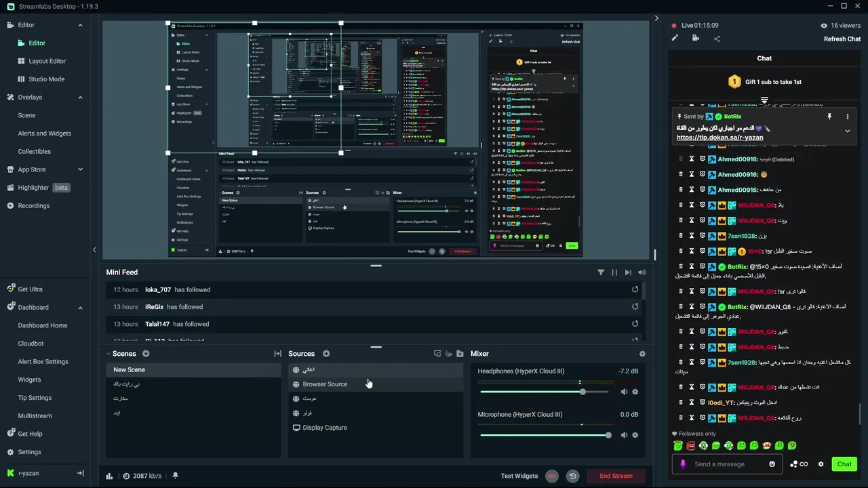The image size is (868, 488).
Task: Open Microphone audio source settings gear
Action: coord(635,435)
